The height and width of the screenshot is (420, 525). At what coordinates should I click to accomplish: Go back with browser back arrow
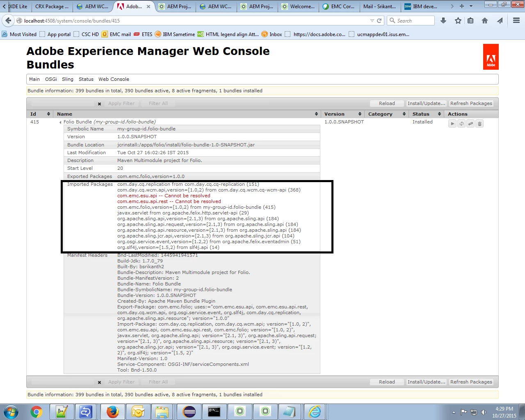click(x=8, y=21)
